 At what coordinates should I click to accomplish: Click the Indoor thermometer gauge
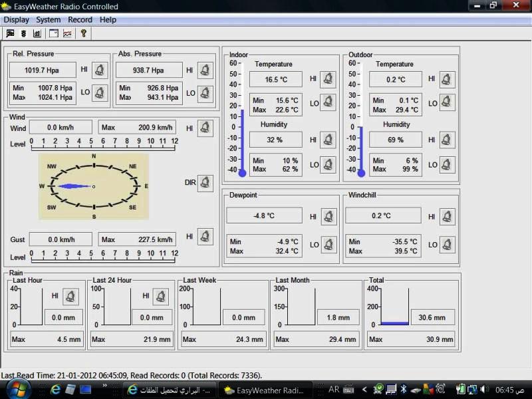[242, 119]
